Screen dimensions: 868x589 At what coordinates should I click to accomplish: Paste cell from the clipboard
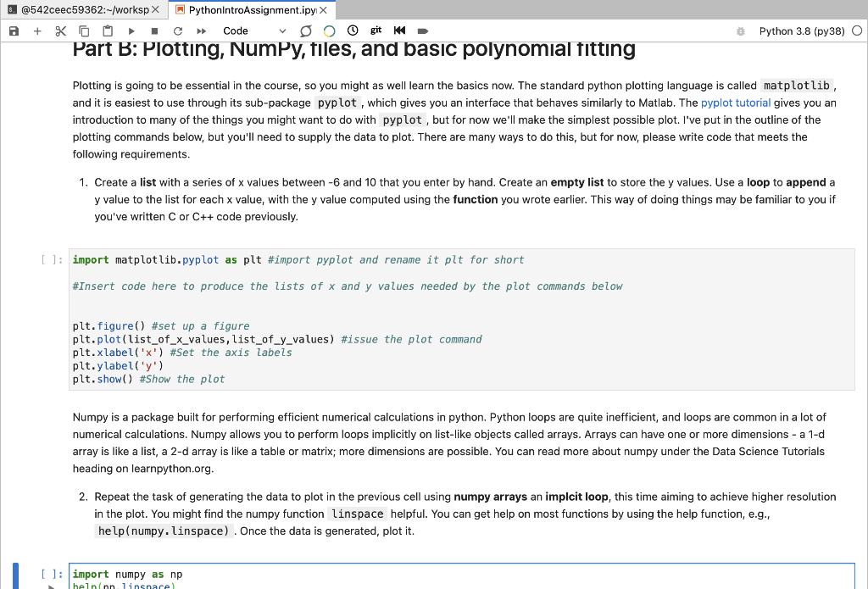click(106, 31)
